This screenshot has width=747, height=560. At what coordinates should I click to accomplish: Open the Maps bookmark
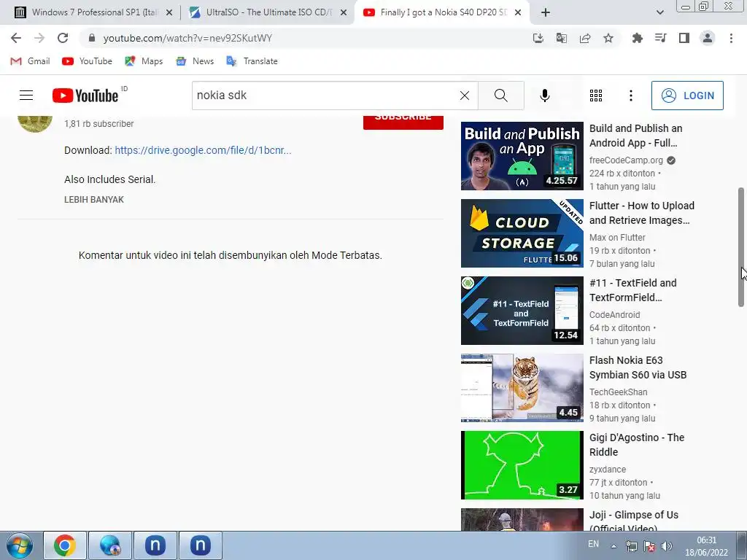pyautogui.click(x=144, y=61)
